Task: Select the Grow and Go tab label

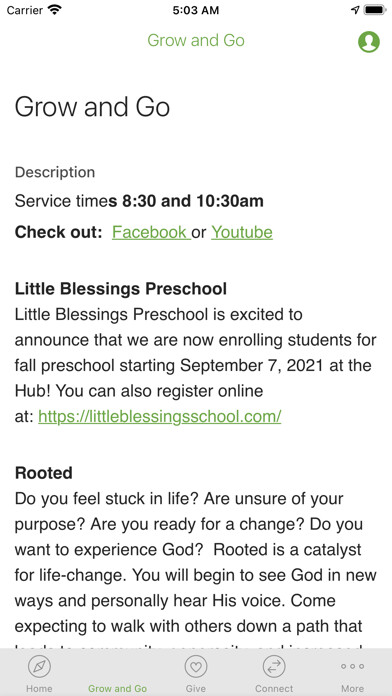Action: (117, 688)
